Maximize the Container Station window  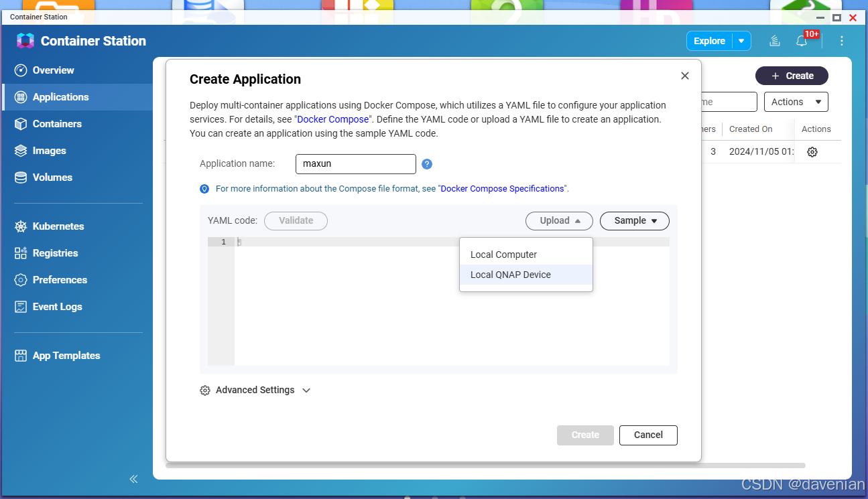pos(836,17)
